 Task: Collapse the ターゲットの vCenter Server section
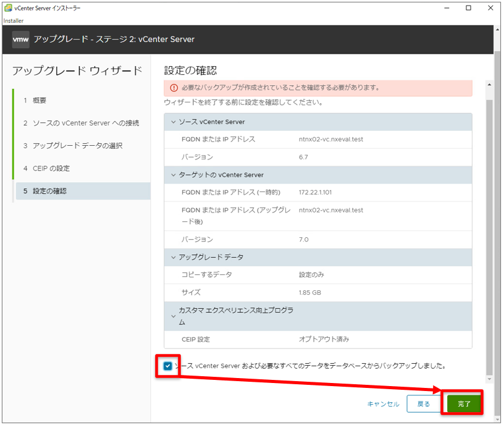coord(173,175)
